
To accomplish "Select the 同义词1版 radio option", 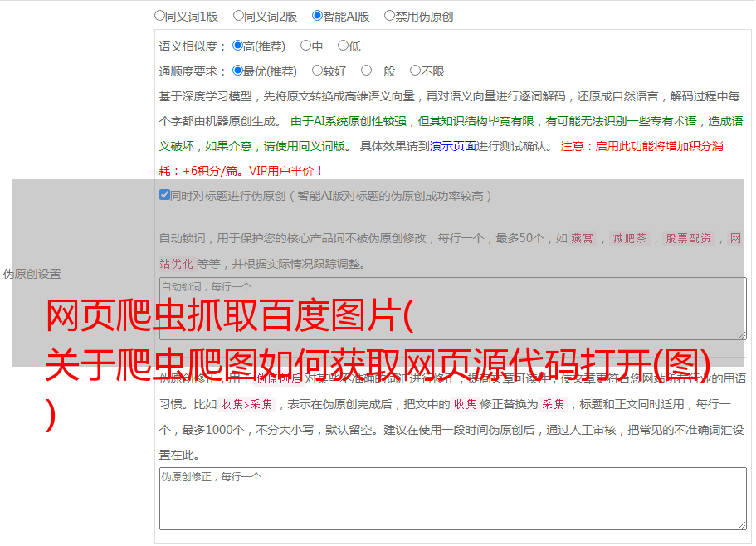I will (x=159, y=16).
